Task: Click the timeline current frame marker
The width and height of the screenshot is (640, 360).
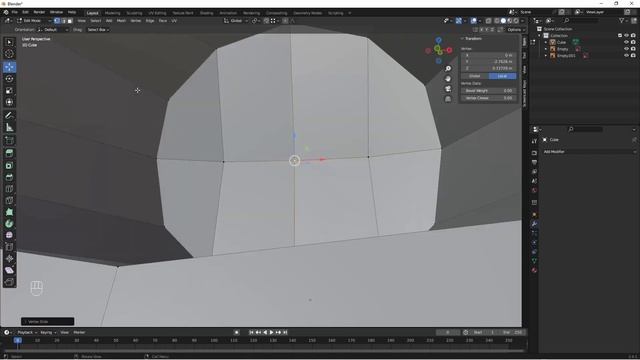Action: click(x=18, y=340)
